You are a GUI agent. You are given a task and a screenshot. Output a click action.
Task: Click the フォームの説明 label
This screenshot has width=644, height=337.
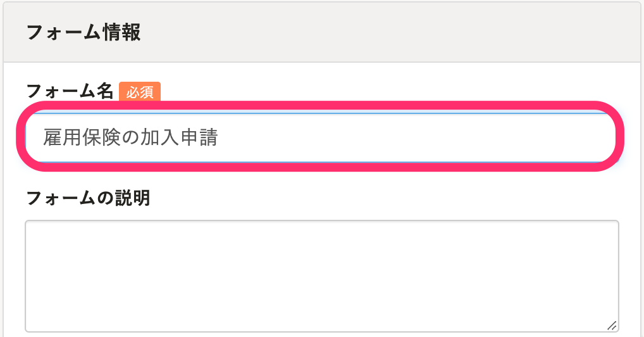(87, 198)
